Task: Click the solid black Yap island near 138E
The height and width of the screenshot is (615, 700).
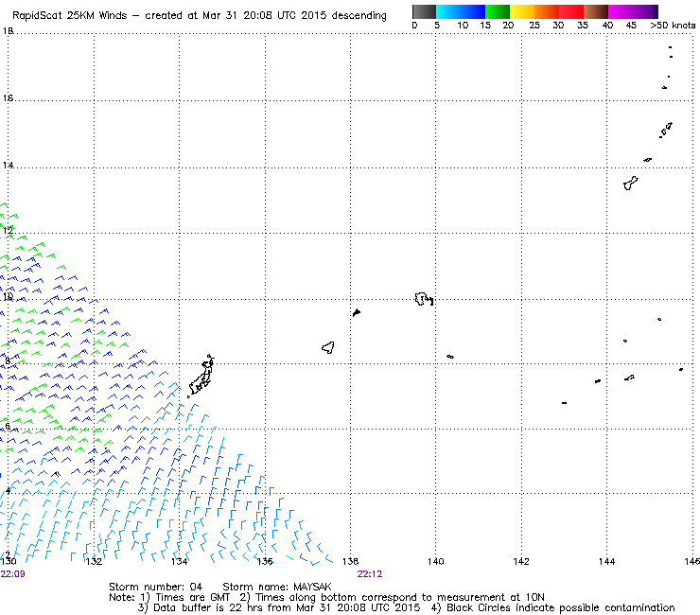Action: [357, 312]
